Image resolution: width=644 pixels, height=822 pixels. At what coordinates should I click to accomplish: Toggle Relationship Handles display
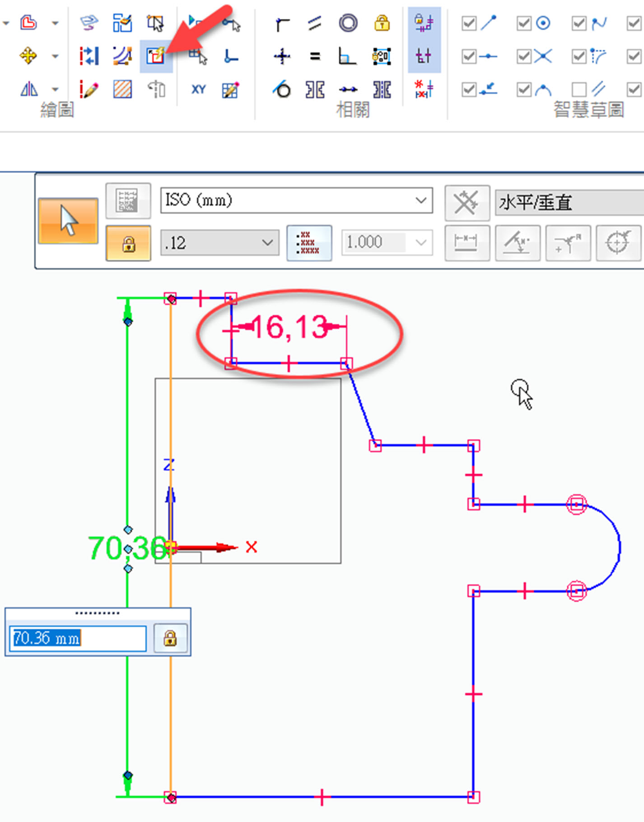[424, 56]
